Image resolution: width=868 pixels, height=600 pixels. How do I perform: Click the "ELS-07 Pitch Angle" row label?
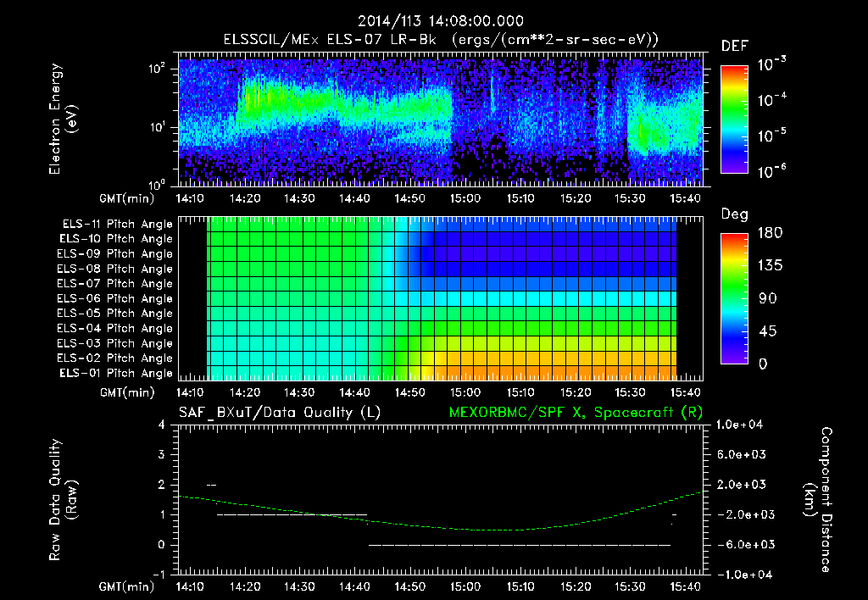pos(115,283)
